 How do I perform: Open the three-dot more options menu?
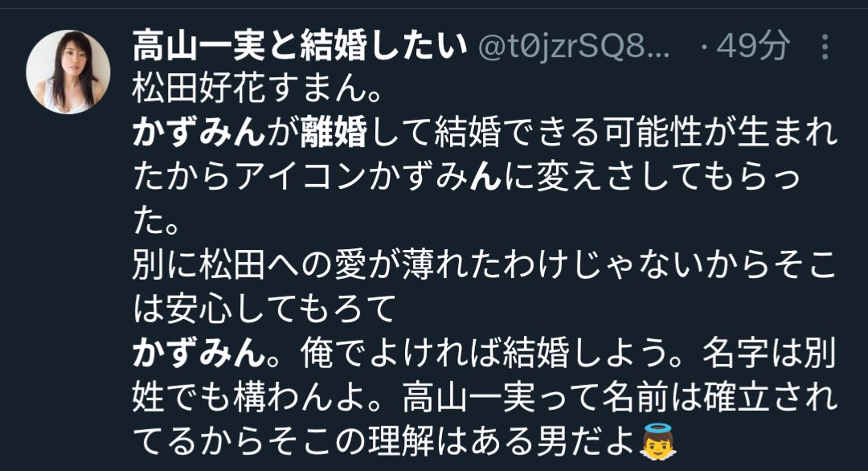(825, 47)
